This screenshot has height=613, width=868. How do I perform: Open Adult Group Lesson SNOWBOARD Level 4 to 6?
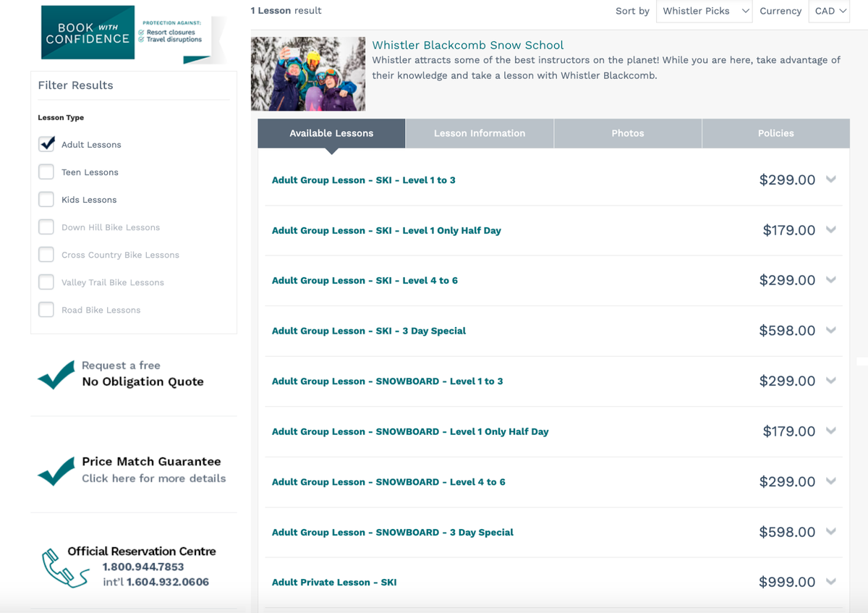coord(388,481)
